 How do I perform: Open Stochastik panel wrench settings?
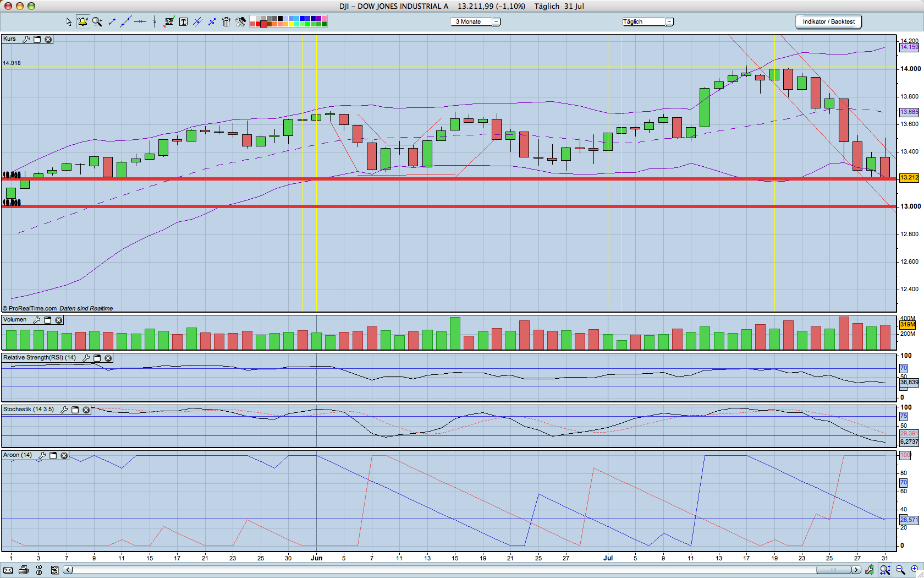[64, 410]
